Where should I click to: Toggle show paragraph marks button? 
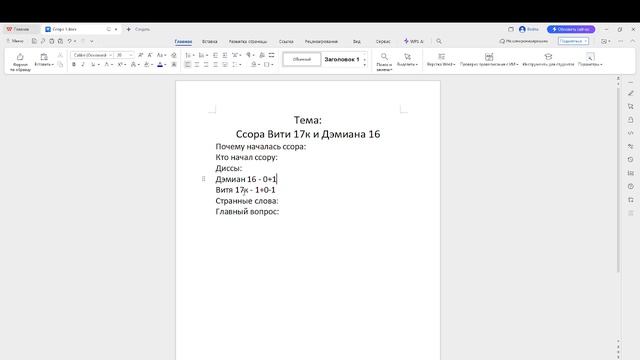248,55
